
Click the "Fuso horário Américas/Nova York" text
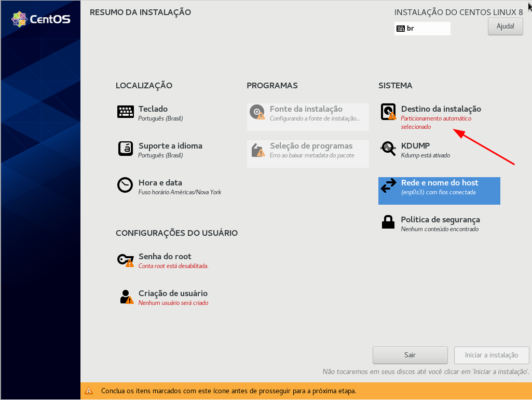[180, 192]
